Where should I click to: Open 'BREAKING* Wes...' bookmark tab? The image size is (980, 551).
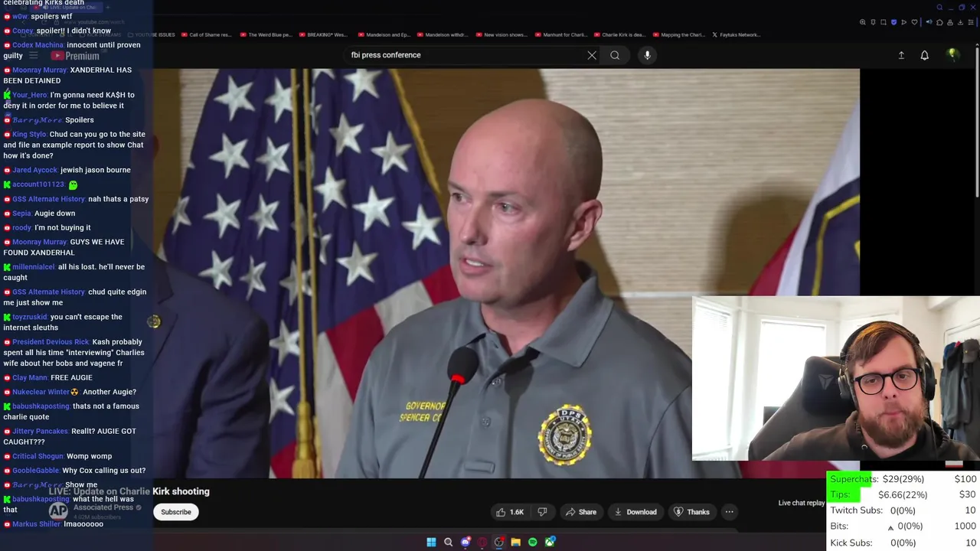click(323, 34)
